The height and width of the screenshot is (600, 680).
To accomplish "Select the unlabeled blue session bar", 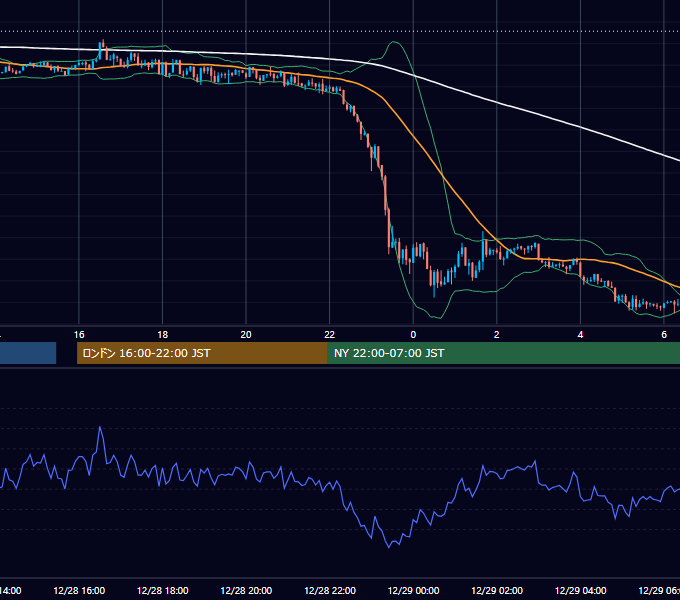I will point(28,353).
